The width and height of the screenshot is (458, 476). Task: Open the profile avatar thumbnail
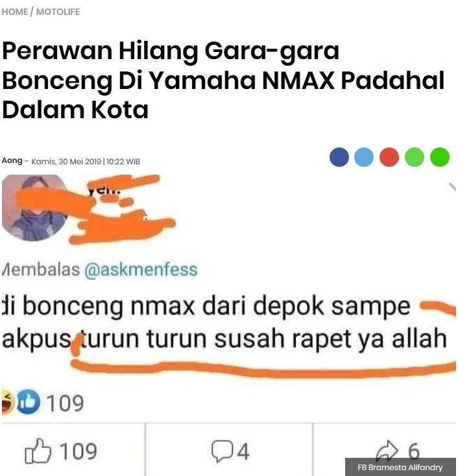34,208
